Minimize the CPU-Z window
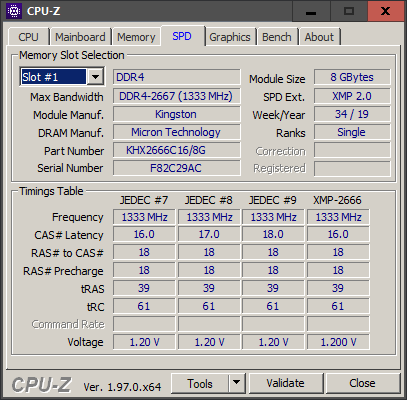 [x=311, y=11]
